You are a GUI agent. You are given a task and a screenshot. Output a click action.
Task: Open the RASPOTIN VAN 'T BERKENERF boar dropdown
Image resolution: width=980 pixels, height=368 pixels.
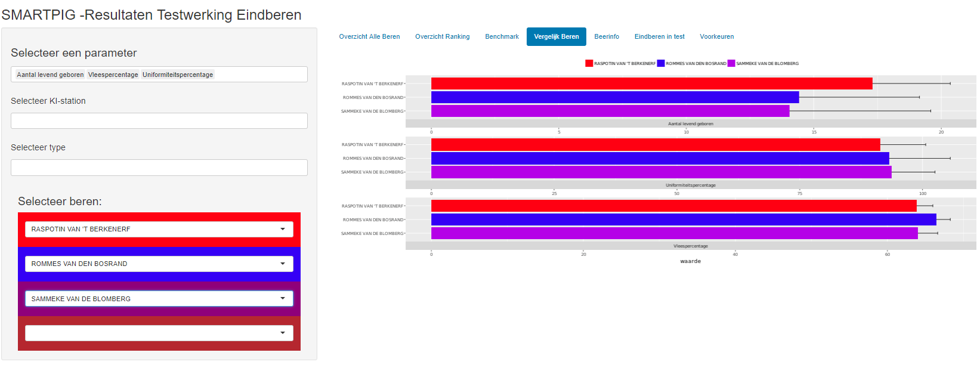(159, 229)
